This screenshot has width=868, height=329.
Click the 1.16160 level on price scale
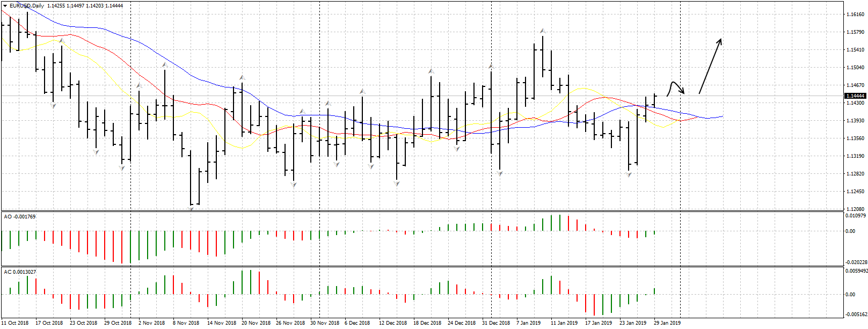click(855, 14)
